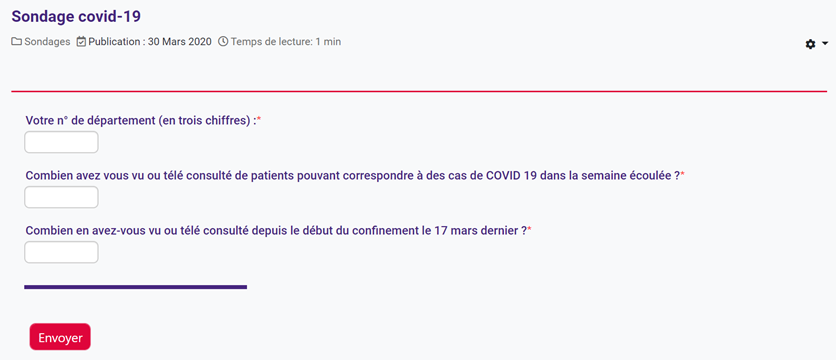Click the asterisk after semaine écoulée question

pyautogui.click(x=682, y=174)
